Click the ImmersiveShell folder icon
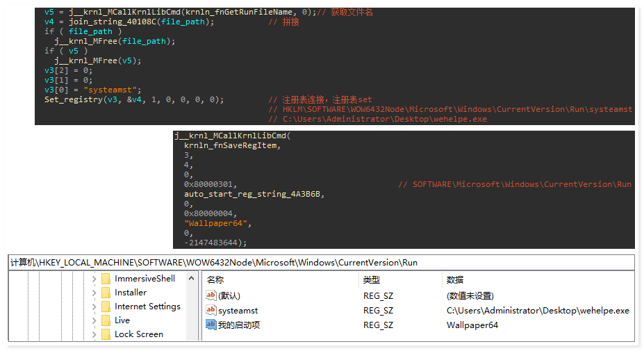The image size is (644, 351). 106,279
